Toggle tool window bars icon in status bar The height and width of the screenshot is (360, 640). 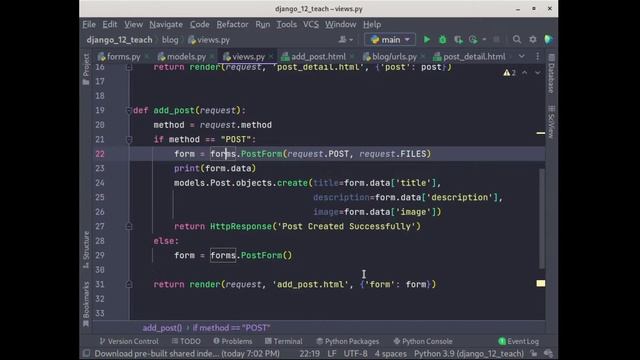(x=86, y=353)
